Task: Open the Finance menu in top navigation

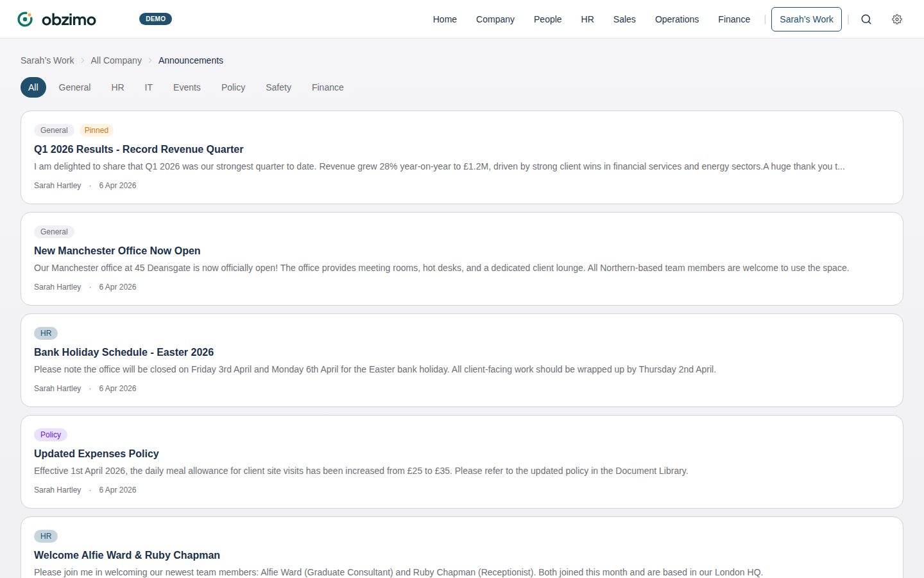Action: click(734, 19)
